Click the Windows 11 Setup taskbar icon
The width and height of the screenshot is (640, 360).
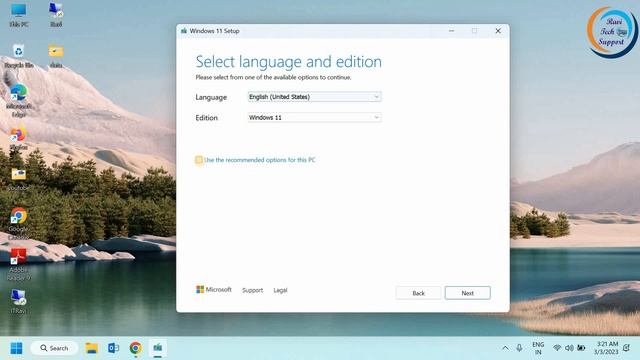coord(158,348)
